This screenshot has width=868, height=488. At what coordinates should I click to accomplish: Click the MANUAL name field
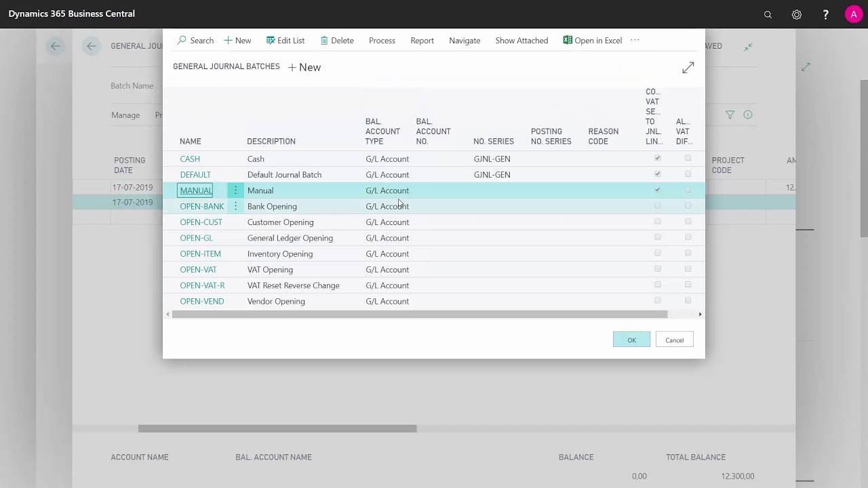tap(195, 190)
